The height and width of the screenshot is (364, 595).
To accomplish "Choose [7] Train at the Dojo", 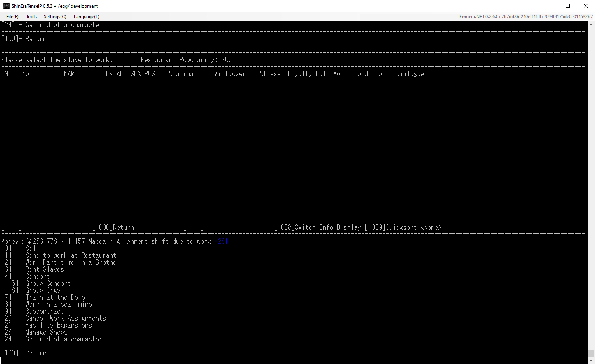I will (43, 297).
